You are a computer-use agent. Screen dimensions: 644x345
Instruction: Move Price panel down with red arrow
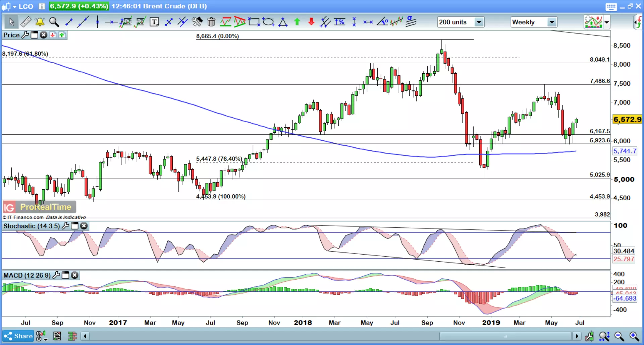(53, 35)
